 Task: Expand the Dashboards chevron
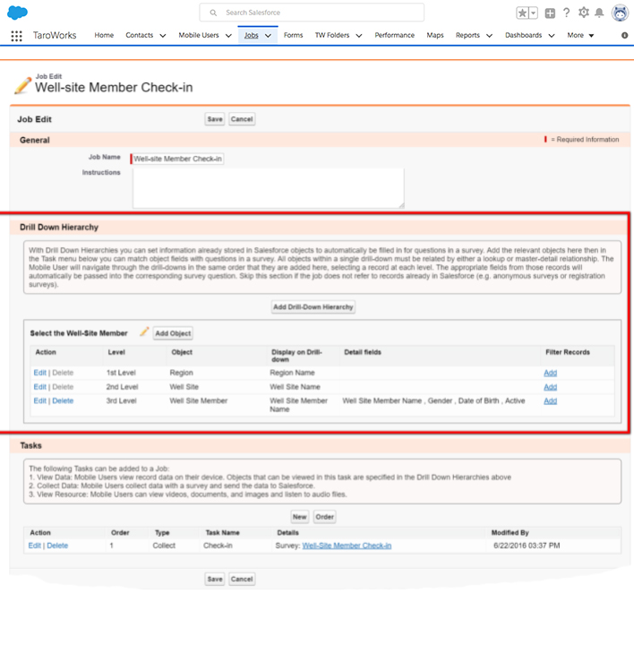click(552, 36)
